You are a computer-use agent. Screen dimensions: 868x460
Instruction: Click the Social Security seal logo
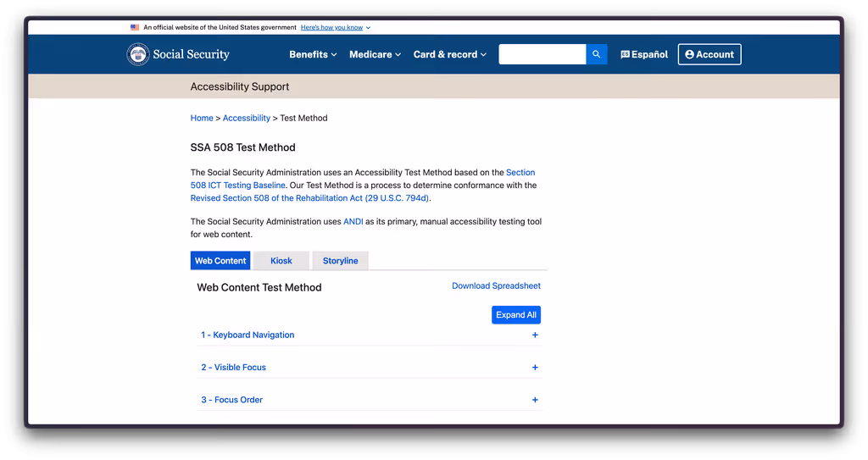[x=138, y=54]
